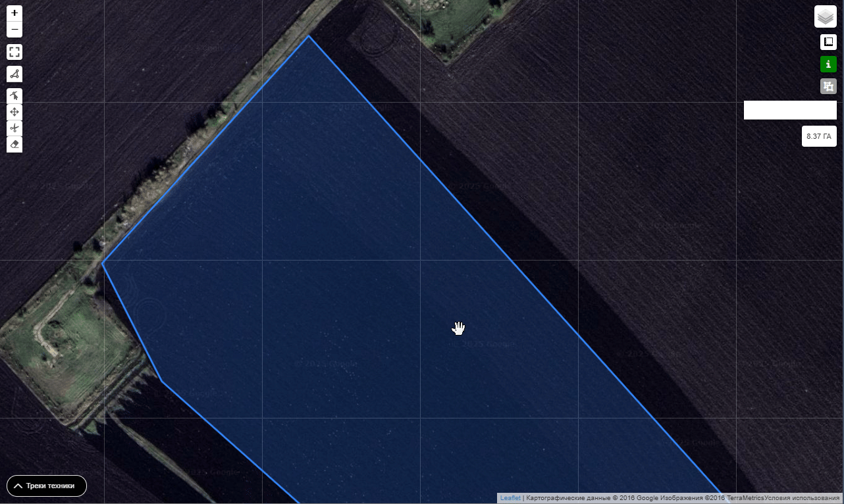This screenshot has width=844, height=504.
Task: Open the Leaflet attribution link
Action: [510, 498]
